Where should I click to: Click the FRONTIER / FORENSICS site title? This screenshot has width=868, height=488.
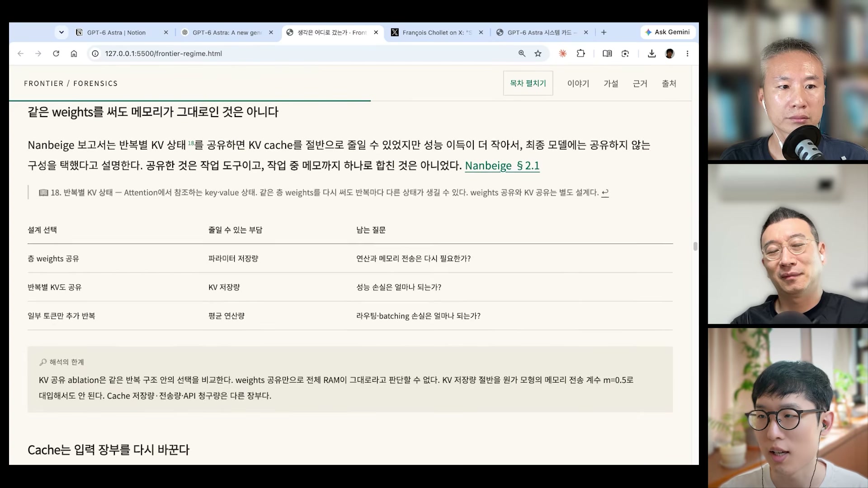[x=71, y=84]
